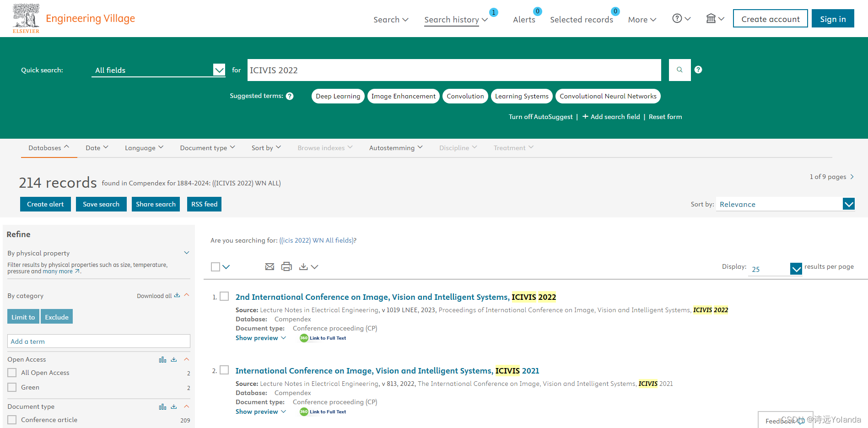
Task: Download Document type facet data icon
Action: (174, 407)
